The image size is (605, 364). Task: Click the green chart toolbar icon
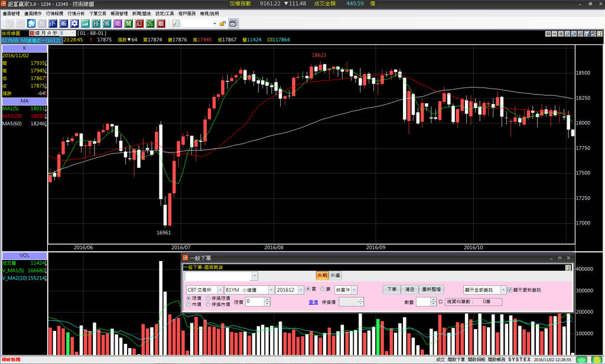pyautogui.click(x=85, y=24)
